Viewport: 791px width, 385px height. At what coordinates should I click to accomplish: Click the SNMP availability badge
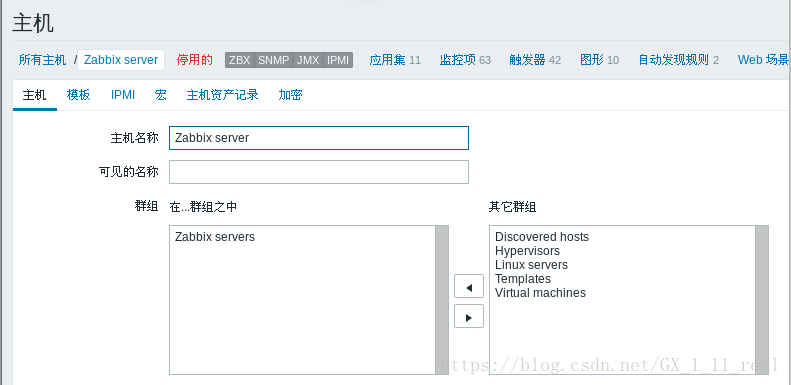click(273, 60)
